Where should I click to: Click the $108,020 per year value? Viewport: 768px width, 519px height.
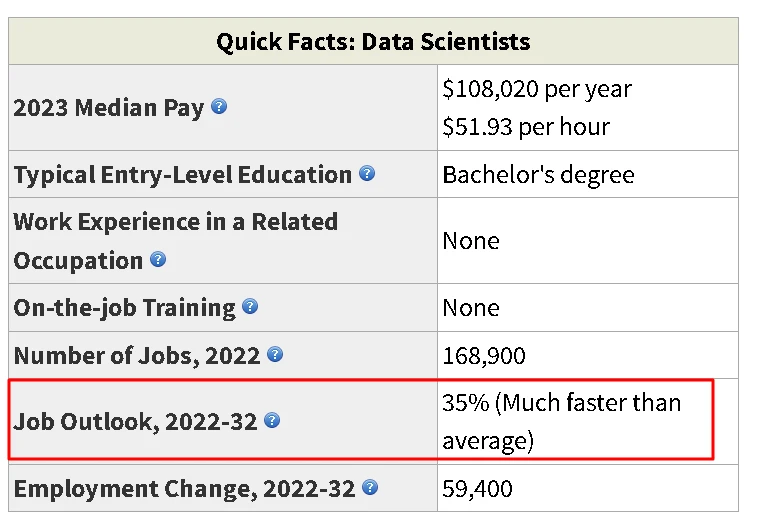tap(537, 90)
